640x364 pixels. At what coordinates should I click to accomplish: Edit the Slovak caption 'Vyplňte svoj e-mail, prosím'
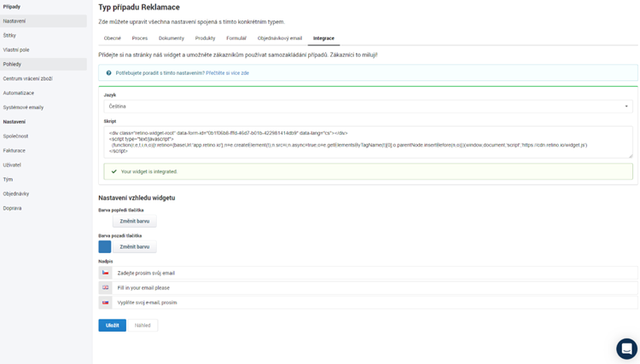click(x=375, y=303)
